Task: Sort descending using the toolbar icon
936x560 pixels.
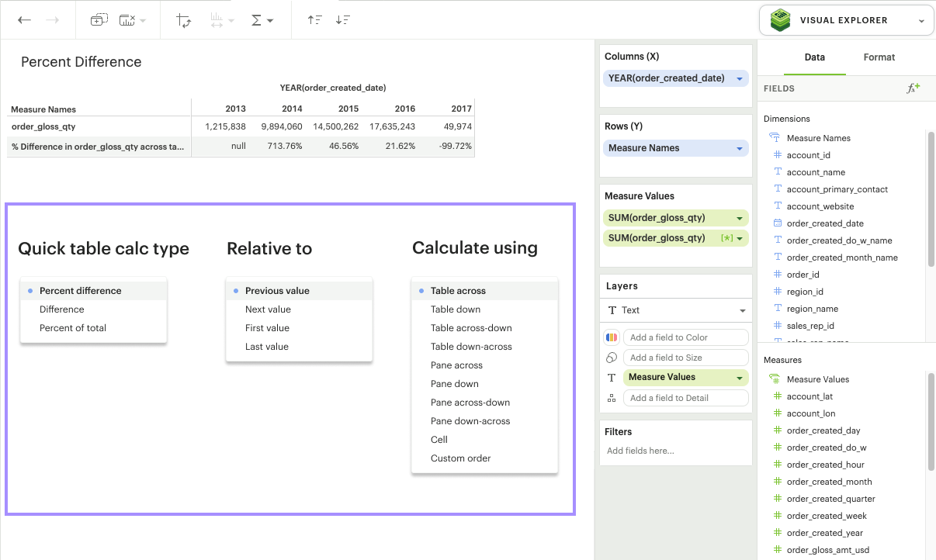Action: [x=343, y=20]
